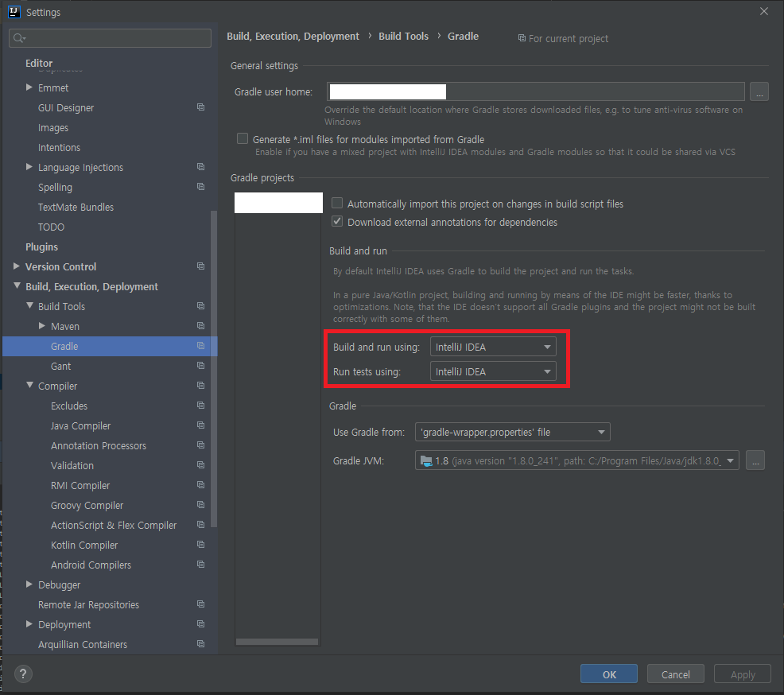
Task: Focus the settings search field
Action: (x=110, y=38)
